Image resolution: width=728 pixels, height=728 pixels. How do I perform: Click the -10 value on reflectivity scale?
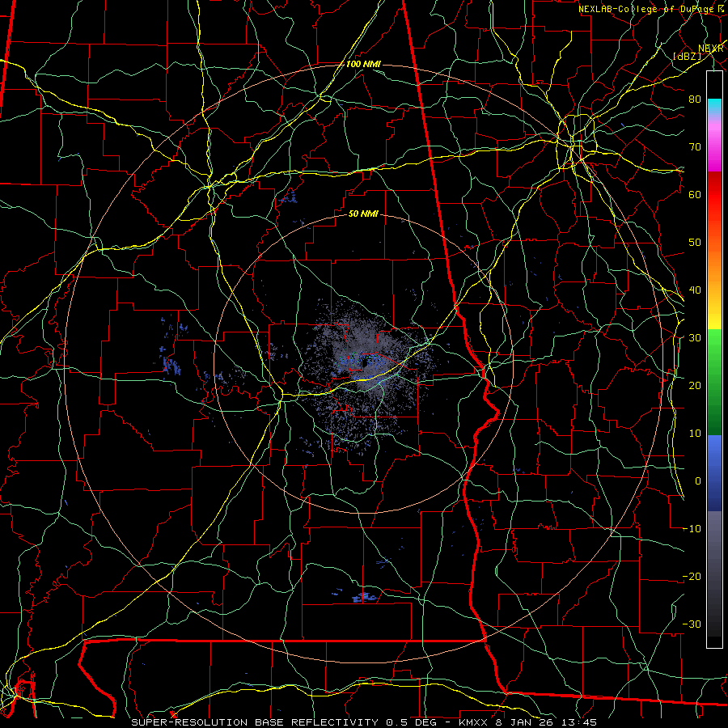(692, 529)
